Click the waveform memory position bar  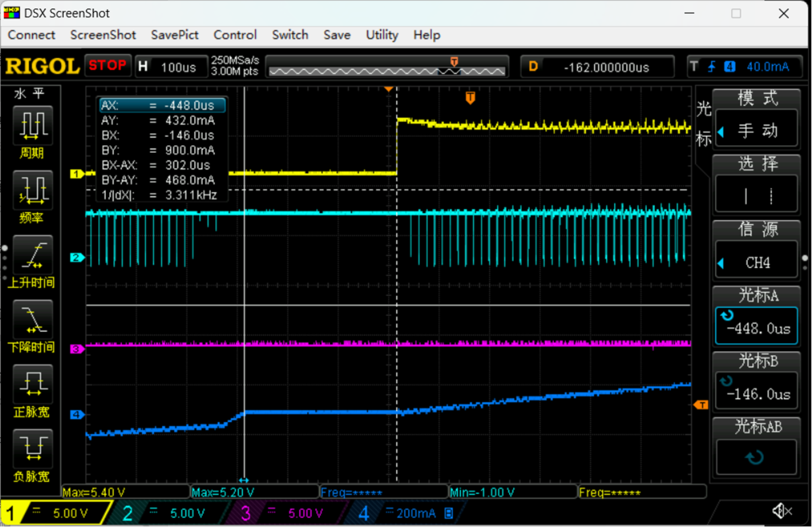tap(387, 67)
